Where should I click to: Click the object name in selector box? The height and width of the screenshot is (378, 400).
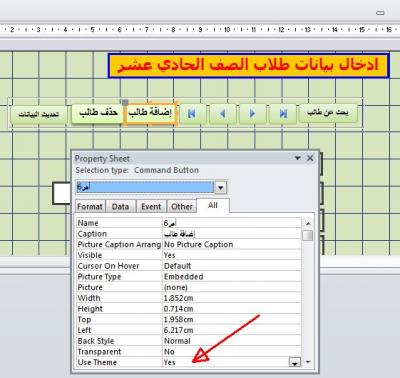pyautogui.click(x=145, y=187)
